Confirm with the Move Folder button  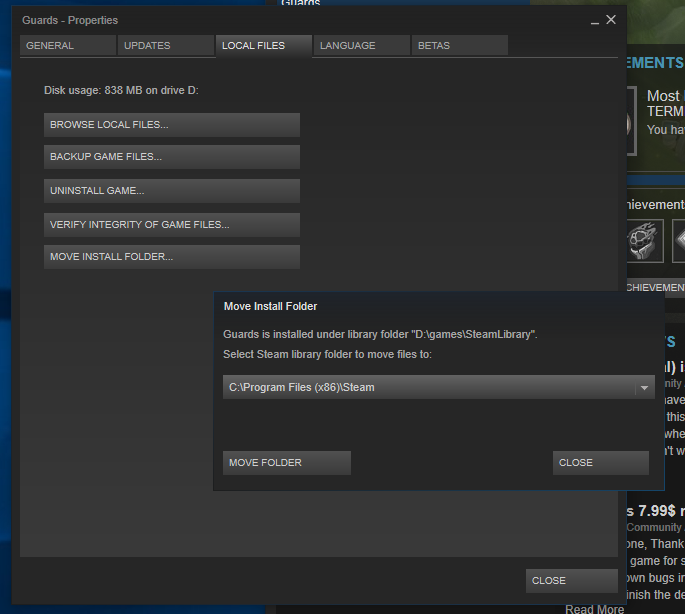click(x=286, y=463)
